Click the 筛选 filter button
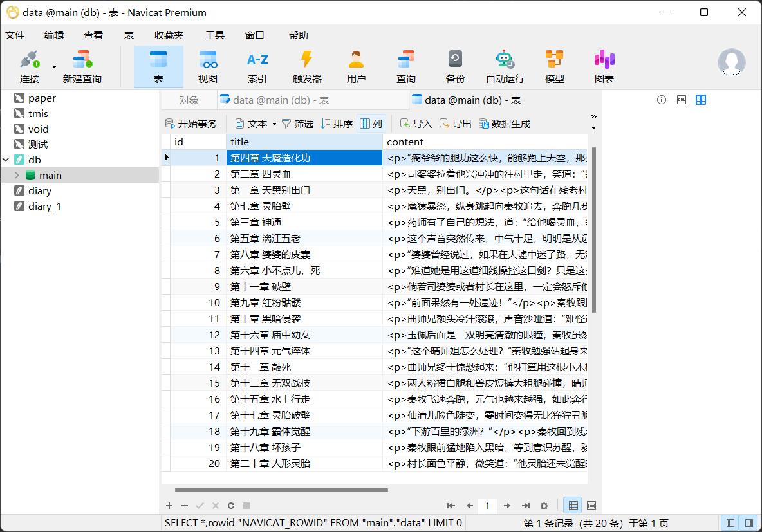762x532 pixels. (297, 124)
